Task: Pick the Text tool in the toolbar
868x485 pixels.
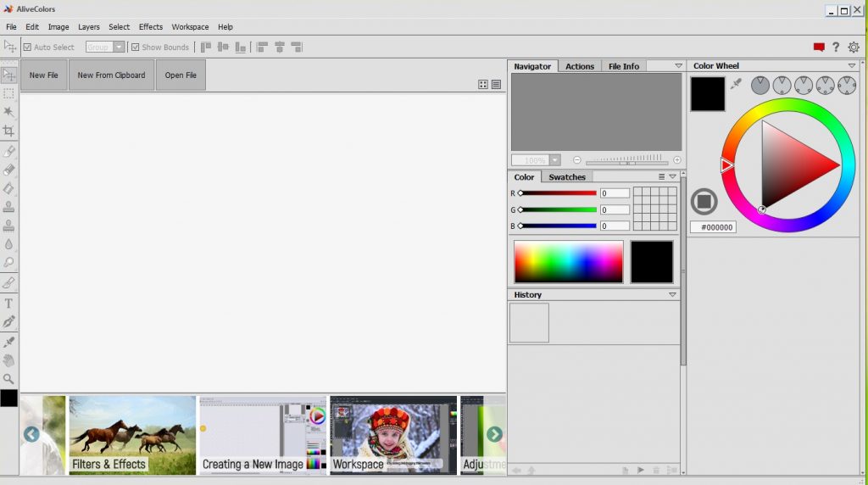Action: coord(9,303)
